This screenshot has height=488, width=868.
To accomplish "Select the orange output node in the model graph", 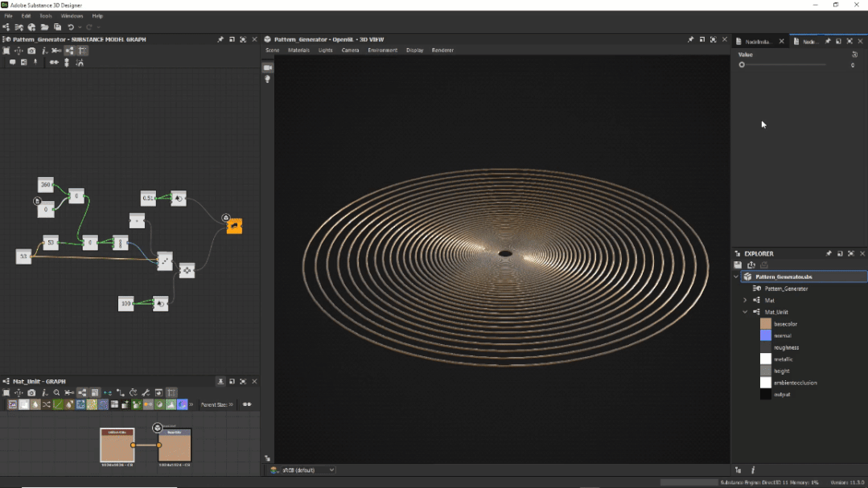I will [x=233, y=227].
